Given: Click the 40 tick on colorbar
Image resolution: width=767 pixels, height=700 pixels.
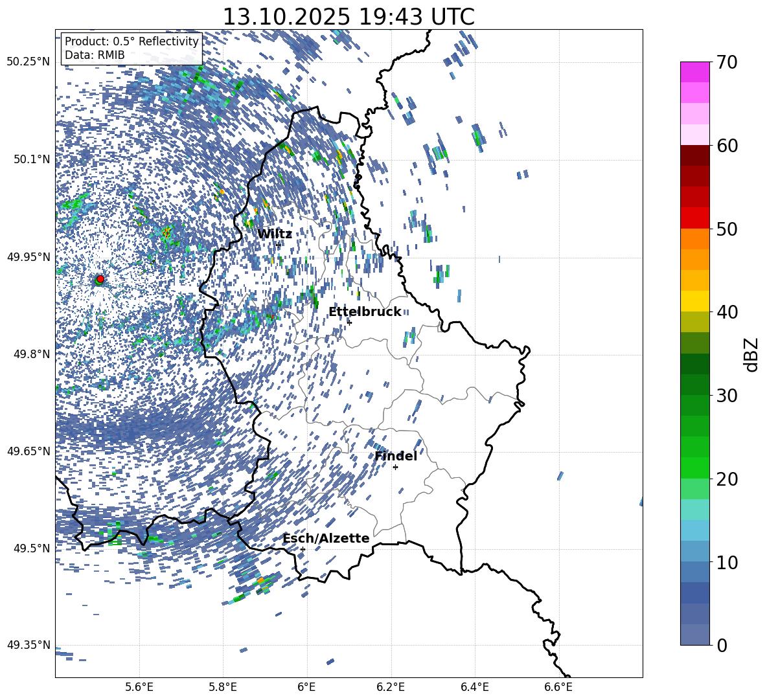Looking at the screenshot, I should coord(727,312).
